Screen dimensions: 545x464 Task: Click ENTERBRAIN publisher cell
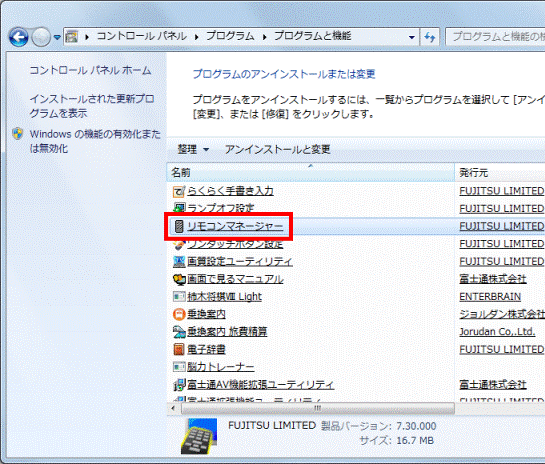coord(490,296)
